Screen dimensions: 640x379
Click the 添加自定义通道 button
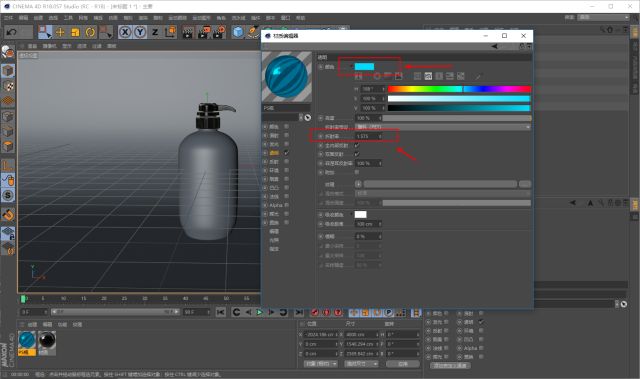450,366
